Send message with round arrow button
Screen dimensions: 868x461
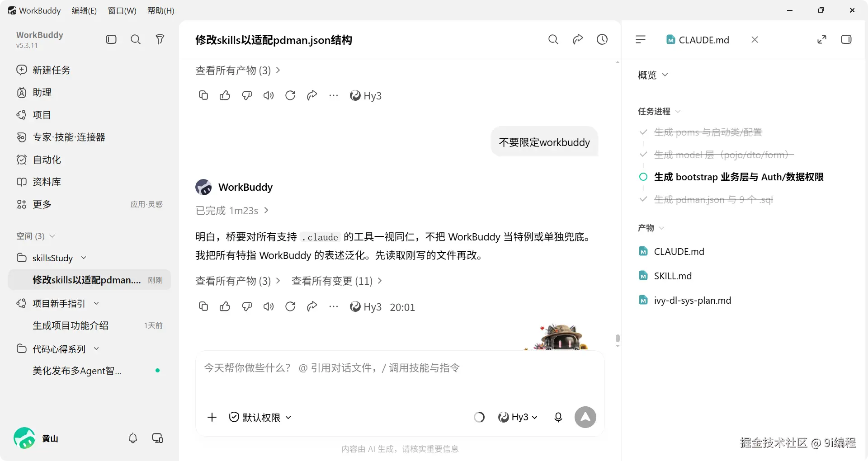585,417
